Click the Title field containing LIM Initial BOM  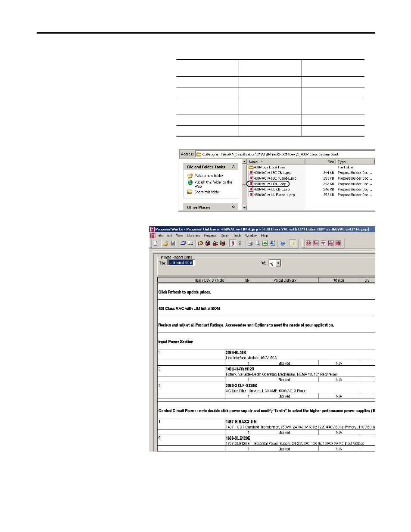click(181, 263)
